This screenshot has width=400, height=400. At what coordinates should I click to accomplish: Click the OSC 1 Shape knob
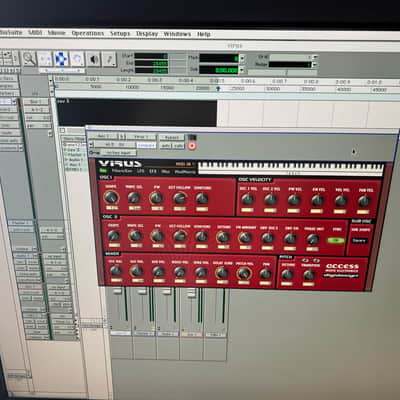click(112, 198)
